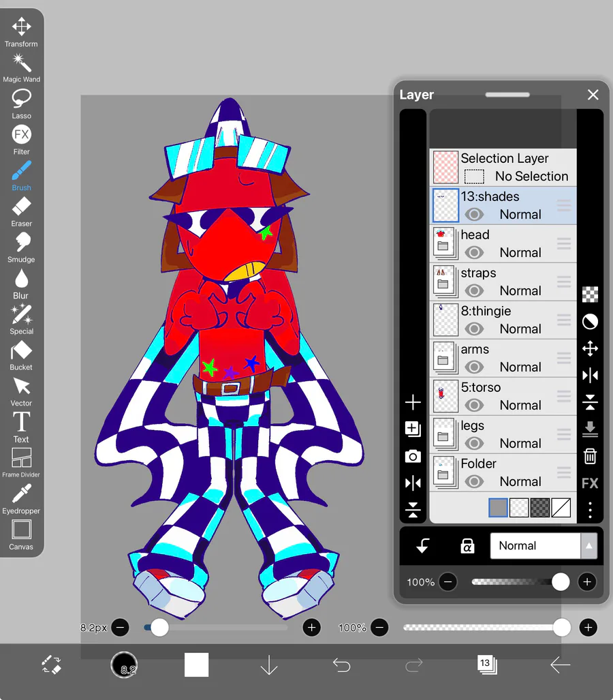Select the Eraser tool
613x700 pixels.
pos(21,211)
